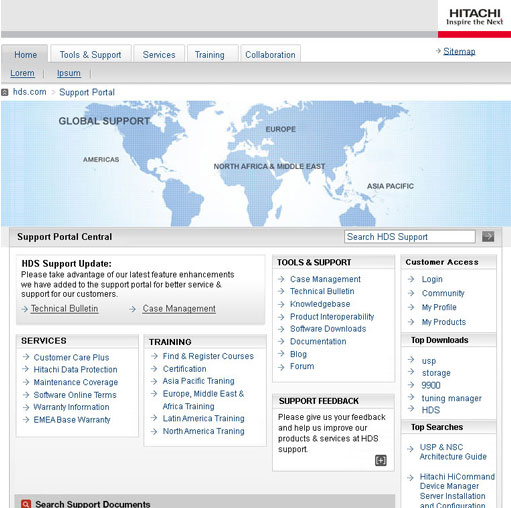The width and height of the screenshot is (511, 508).
Task: Open the Product Interoperability link
Action: (332, 317)
